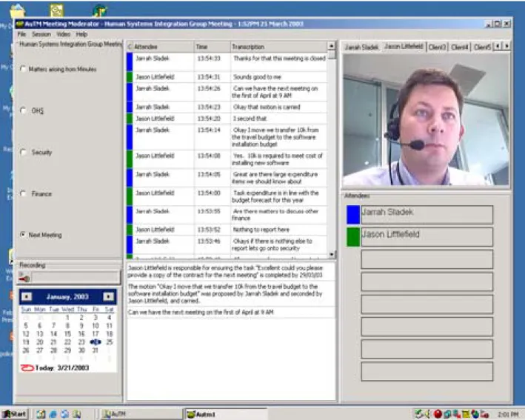Viewport: 525px width, 420px height.
Task: Select row 'Great are there large expenditure items'
Action: tap(227, 178)
